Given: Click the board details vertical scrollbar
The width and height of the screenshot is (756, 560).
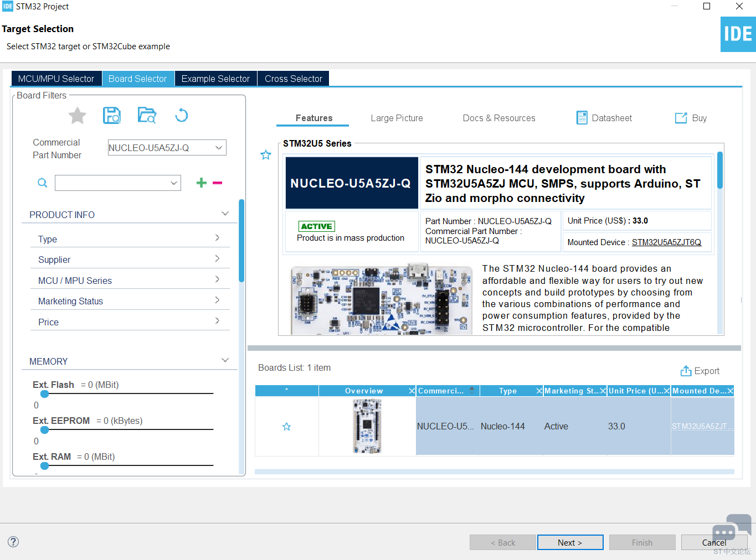Looking at the screenshot, I should pos(720,170).
